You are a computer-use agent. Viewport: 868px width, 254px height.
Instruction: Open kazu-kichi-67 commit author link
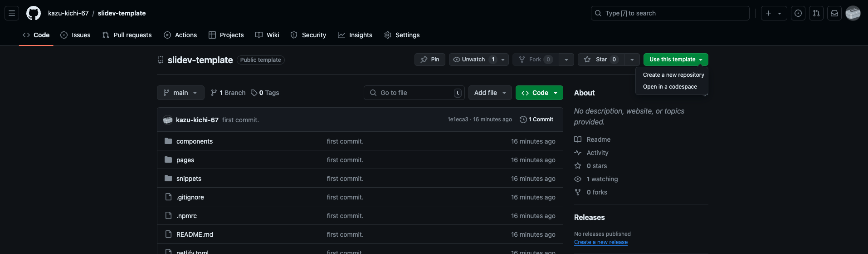(197, 120)
